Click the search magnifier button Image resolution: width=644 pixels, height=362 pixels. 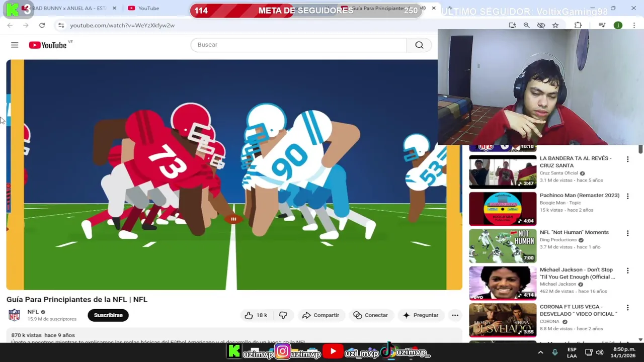pyautogui.click(x=419, y=45)
